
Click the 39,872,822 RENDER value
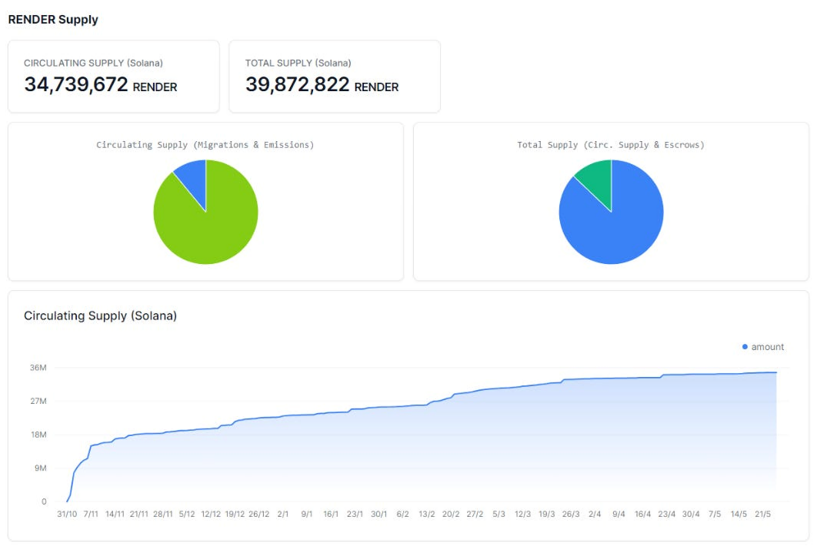click(x=322, y=84)
